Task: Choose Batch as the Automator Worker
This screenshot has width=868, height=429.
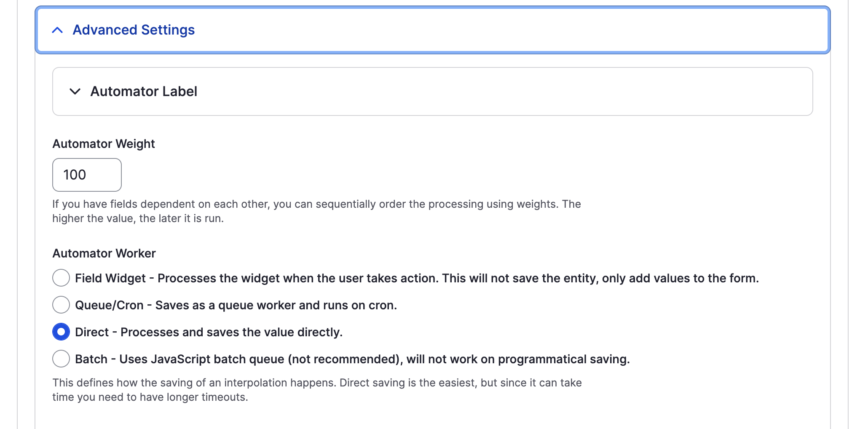Action: [x=61, y=359]
